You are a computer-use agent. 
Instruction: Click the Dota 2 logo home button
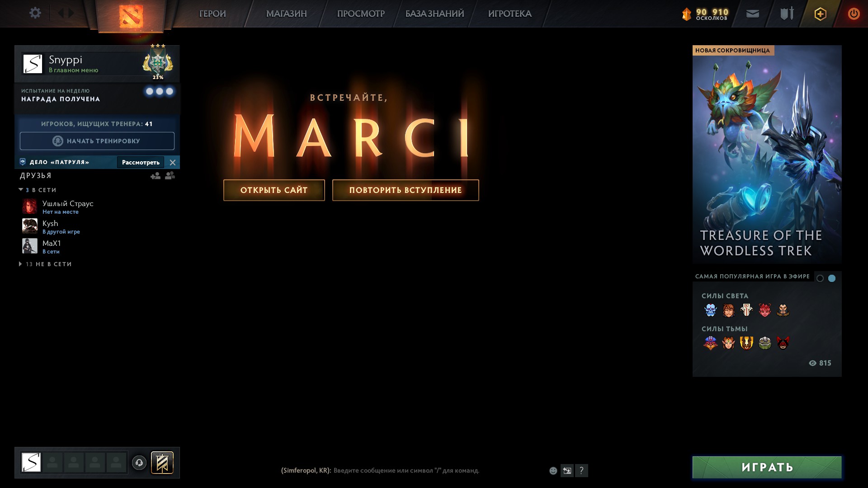tap(131, 16)
